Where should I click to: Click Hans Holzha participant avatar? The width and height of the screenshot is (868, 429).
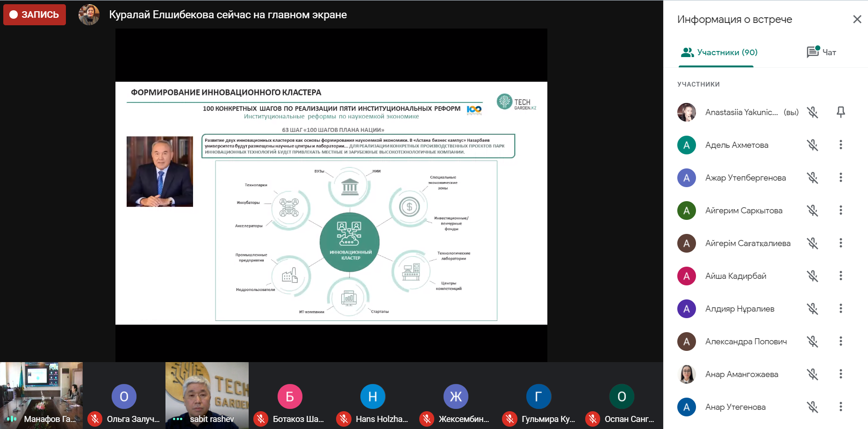click(373, 397)
